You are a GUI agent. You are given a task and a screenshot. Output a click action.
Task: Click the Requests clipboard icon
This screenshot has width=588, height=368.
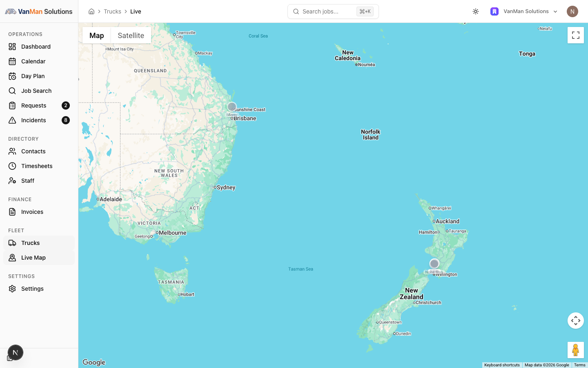coord(12,105)
